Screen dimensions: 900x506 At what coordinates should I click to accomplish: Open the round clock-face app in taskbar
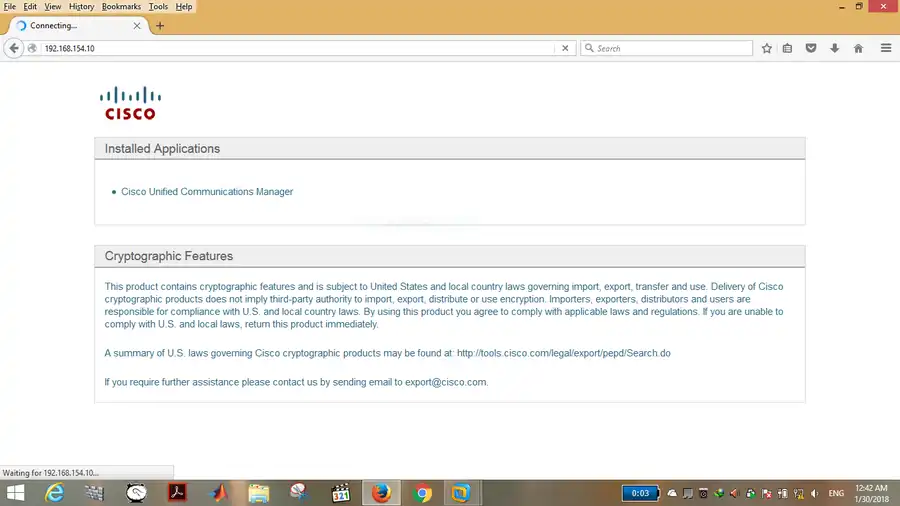136,493
